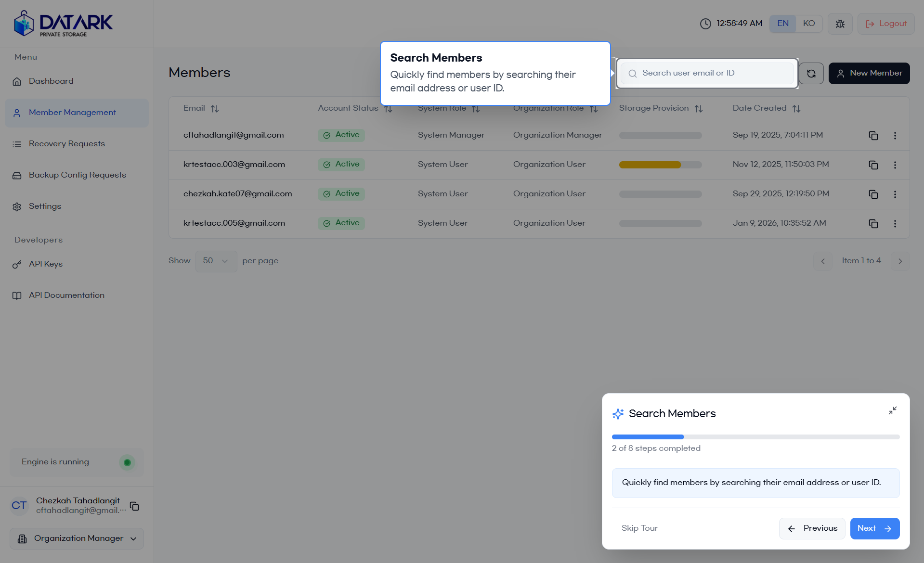
Task: Open actions menu for cftahadlangit@gmail.com row
Action: pos(895,136)
